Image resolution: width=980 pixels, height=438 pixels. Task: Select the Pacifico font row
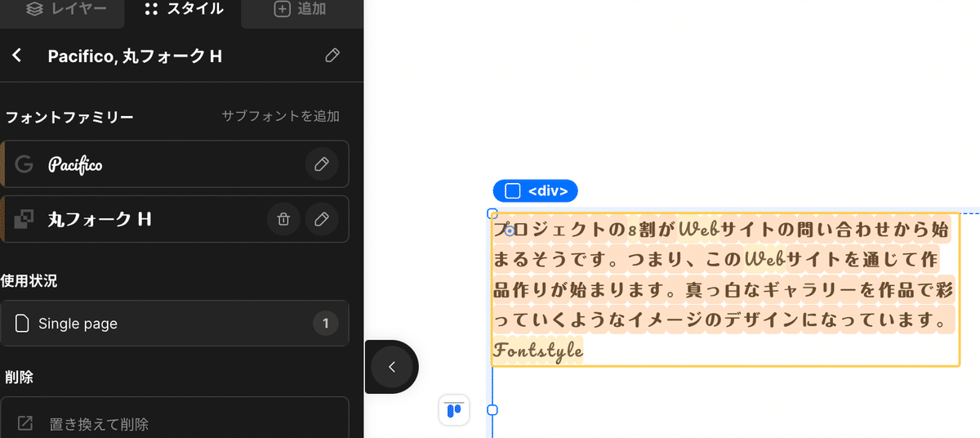(175, 164)
